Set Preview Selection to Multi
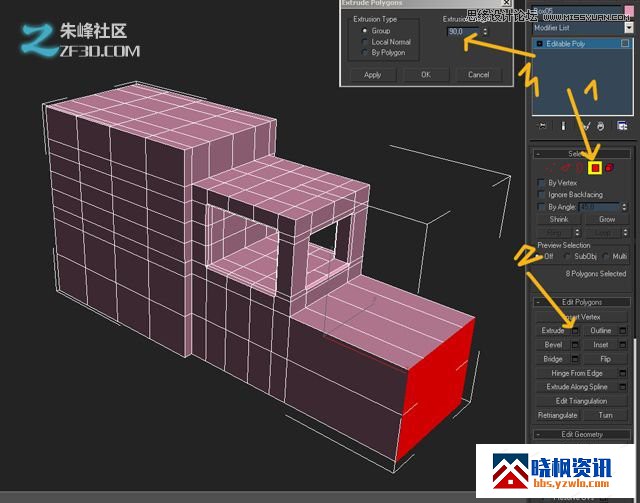 click(x=606, y=256)
